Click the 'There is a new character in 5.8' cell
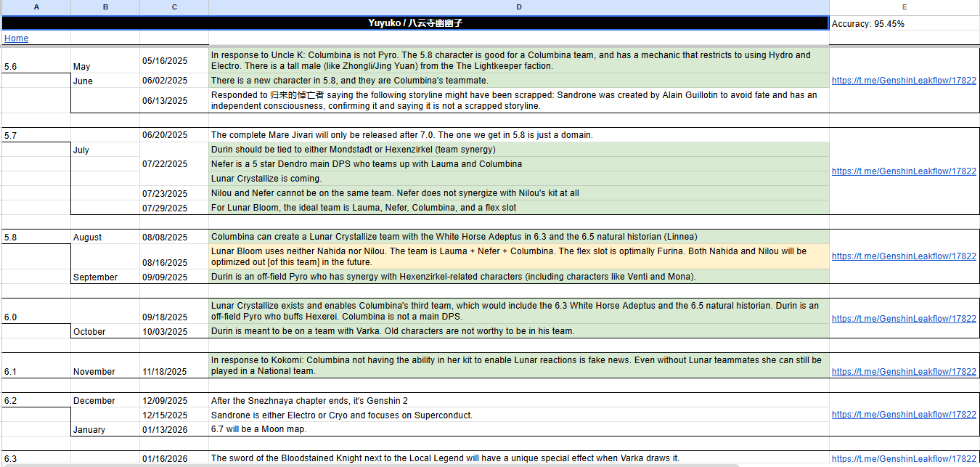This screenshot has width=980, height=467. tap(519, 81)
